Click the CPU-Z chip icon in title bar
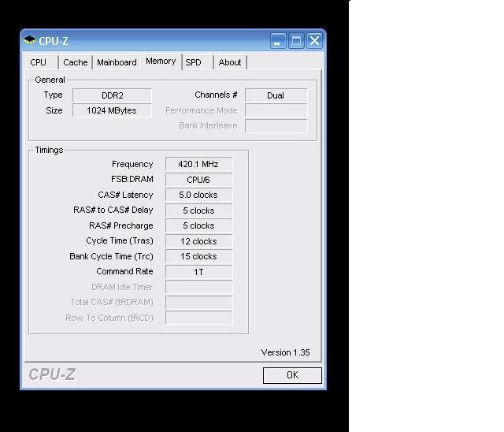 (30, 40)
